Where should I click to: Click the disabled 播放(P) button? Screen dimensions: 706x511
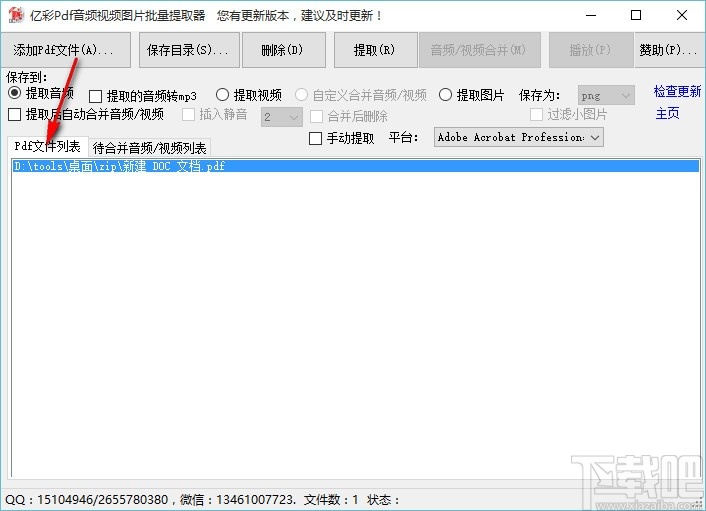click(591, 50)
